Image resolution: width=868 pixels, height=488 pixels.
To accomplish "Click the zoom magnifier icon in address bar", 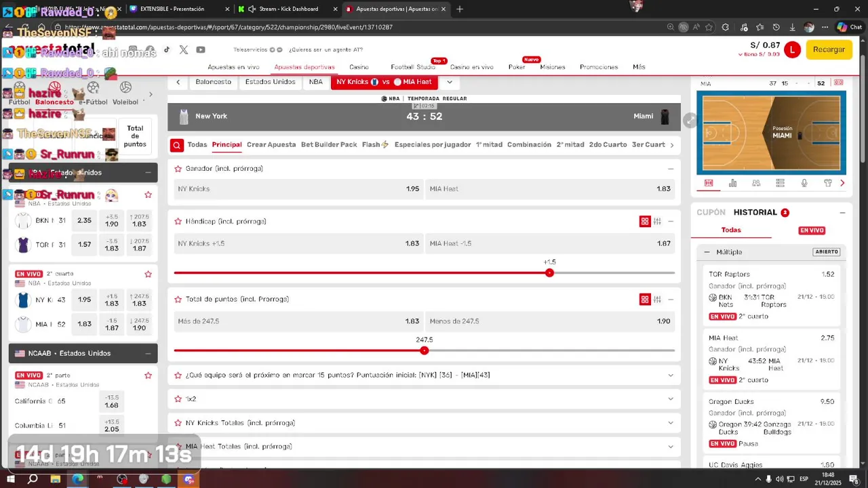I will coord(670,27).
